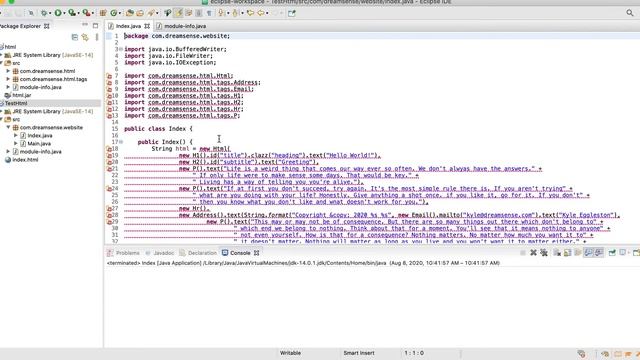Remove launch from Console with X icon
Screen dimensions: 640x360
point(533,253)
